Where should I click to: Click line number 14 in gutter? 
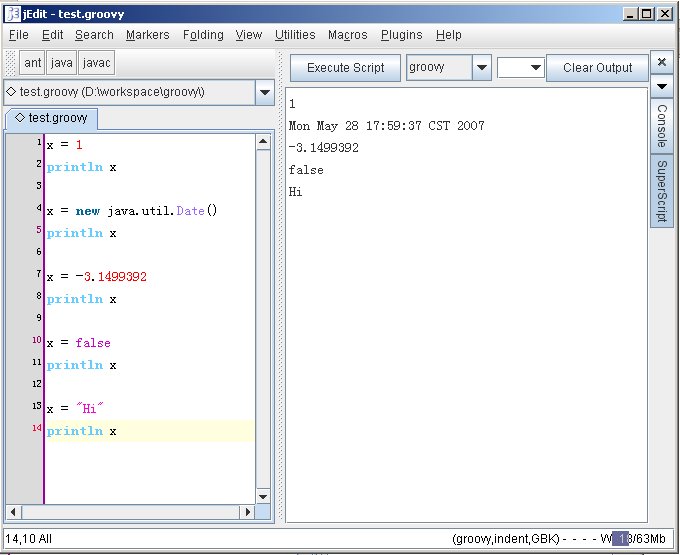point(37,428)
